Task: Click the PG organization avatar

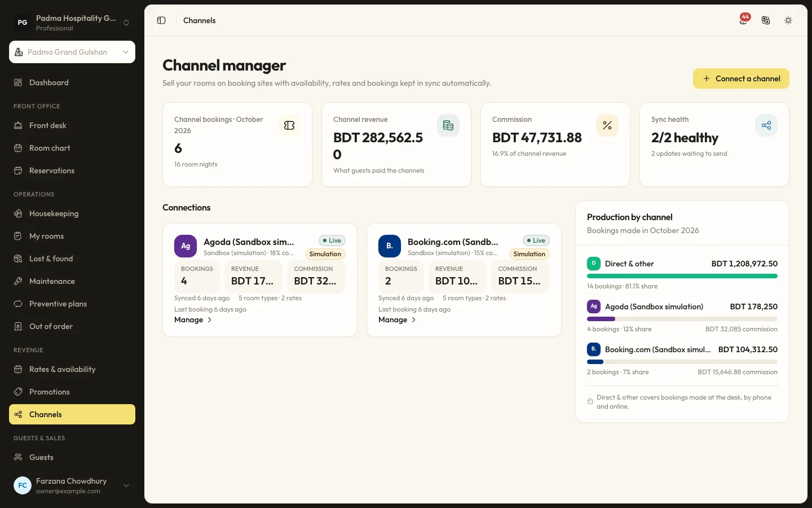Action: (x=23, y=23)
